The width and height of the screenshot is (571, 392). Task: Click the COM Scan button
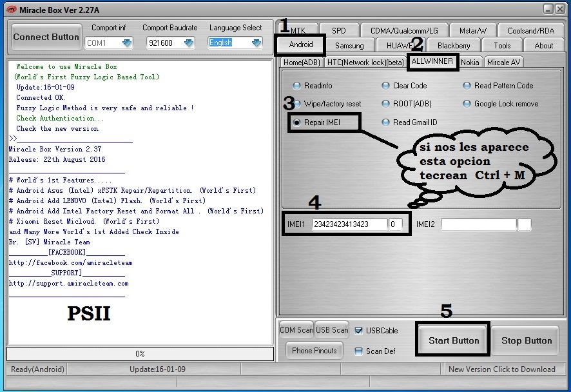coord(296,330)
